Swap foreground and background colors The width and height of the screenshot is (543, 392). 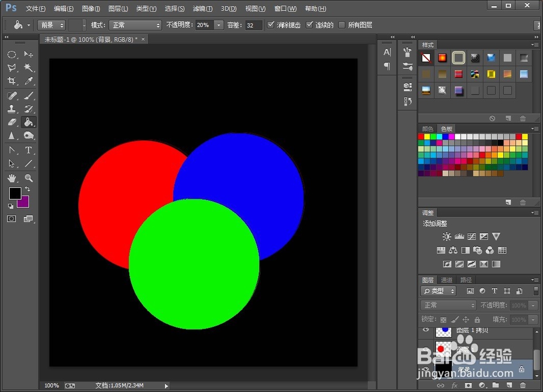click(27, 189)
